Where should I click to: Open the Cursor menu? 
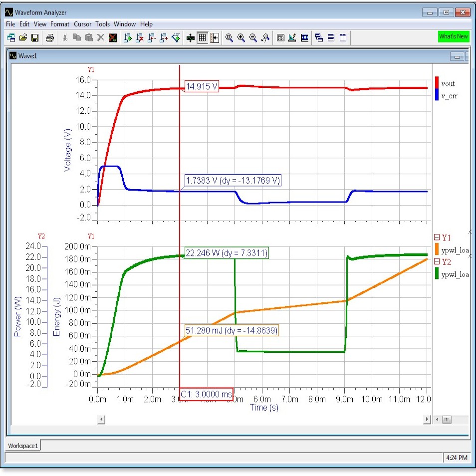(x=82, y=24)
